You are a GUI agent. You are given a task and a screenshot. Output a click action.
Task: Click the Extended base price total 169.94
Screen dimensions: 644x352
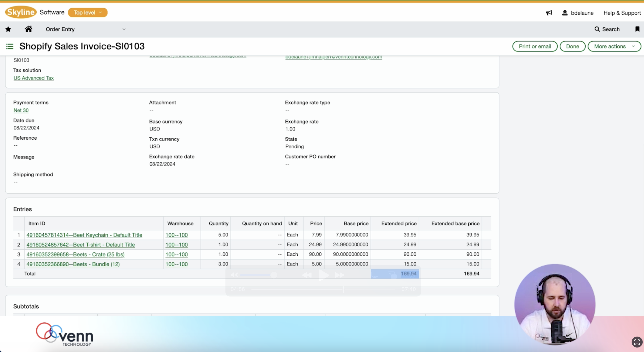coord(471,274)
